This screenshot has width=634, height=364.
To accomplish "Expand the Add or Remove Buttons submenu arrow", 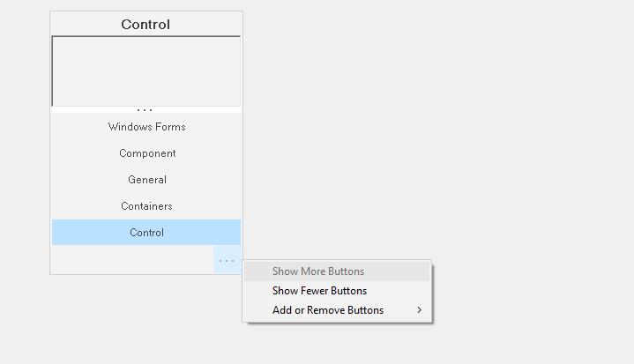I will (x=420, y=310).
